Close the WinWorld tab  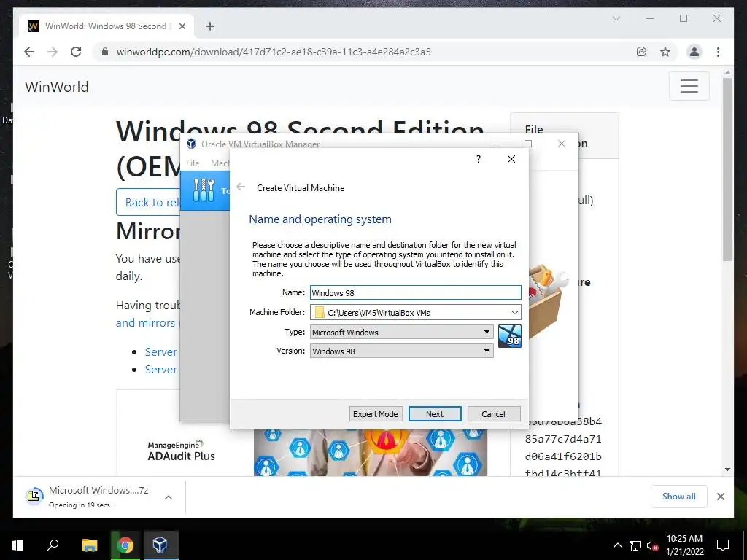pos(182,26)
